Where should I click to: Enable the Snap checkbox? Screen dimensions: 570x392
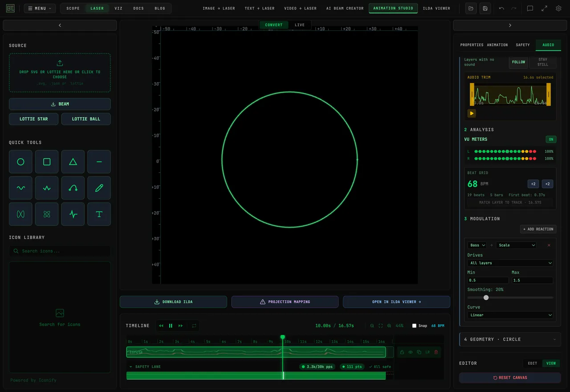[x=414, y=326]
